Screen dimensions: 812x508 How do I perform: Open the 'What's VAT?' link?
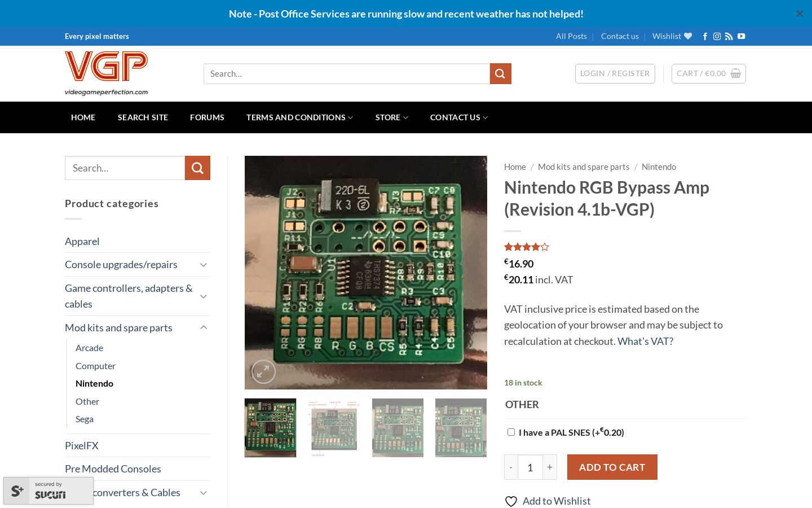tap(645, 341)
